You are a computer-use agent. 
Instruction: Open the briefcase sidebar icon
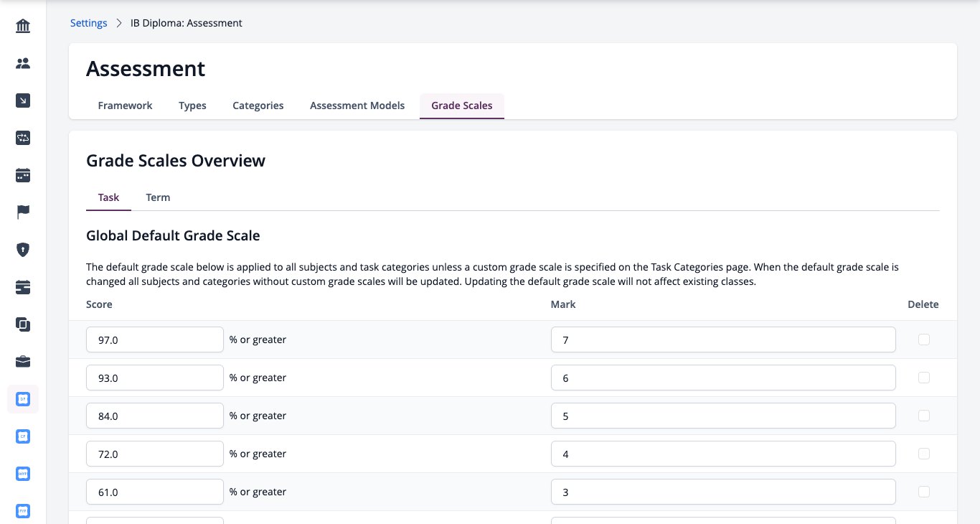pos(23,361)
